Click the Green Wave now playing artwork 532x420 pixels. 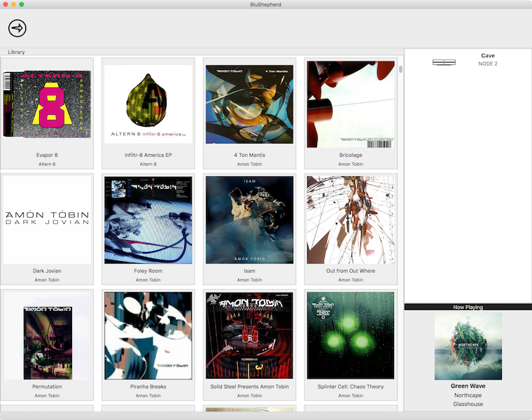click(x=468, y=346)
